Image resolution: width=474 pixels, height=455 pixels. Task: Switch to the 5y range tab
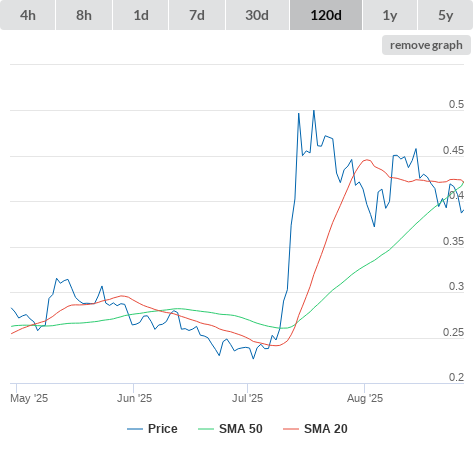click(x=446, y=15)
